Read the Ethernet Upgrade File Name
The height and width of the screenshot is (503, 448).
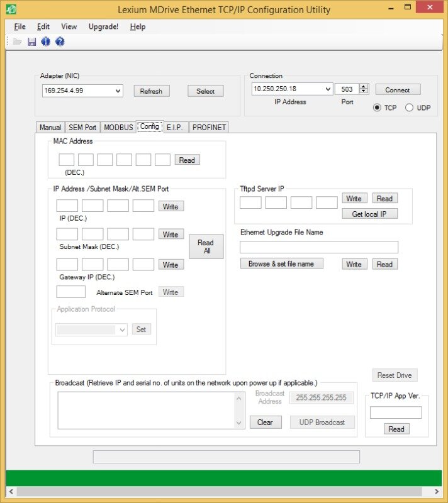coord(385,264)
